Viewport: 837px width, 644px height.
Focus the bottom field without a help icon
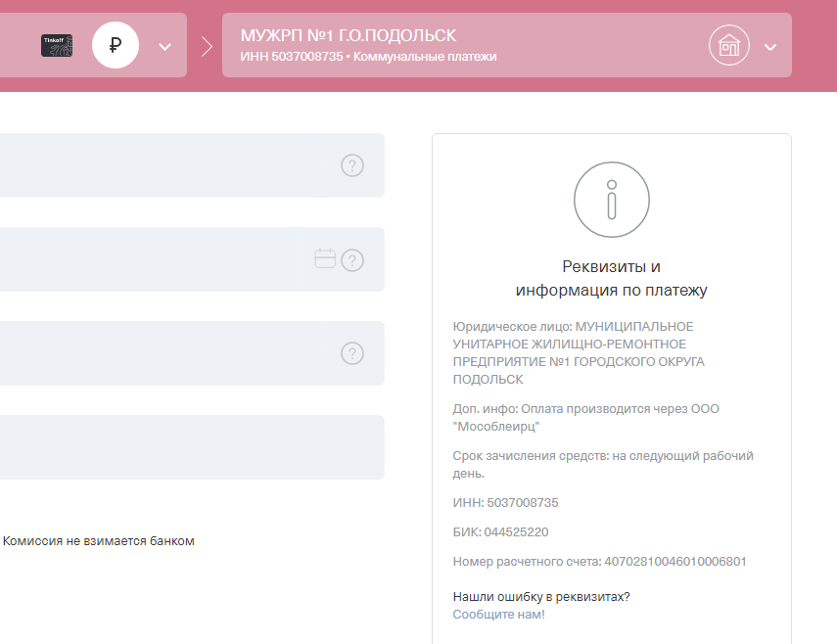click(x=186, y=447)
